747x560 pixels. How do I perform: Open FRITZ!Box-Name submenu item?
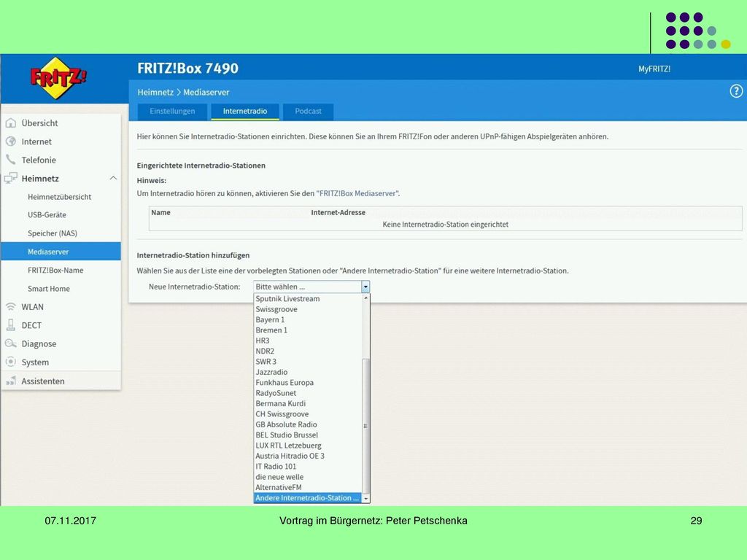coord(55,270)
